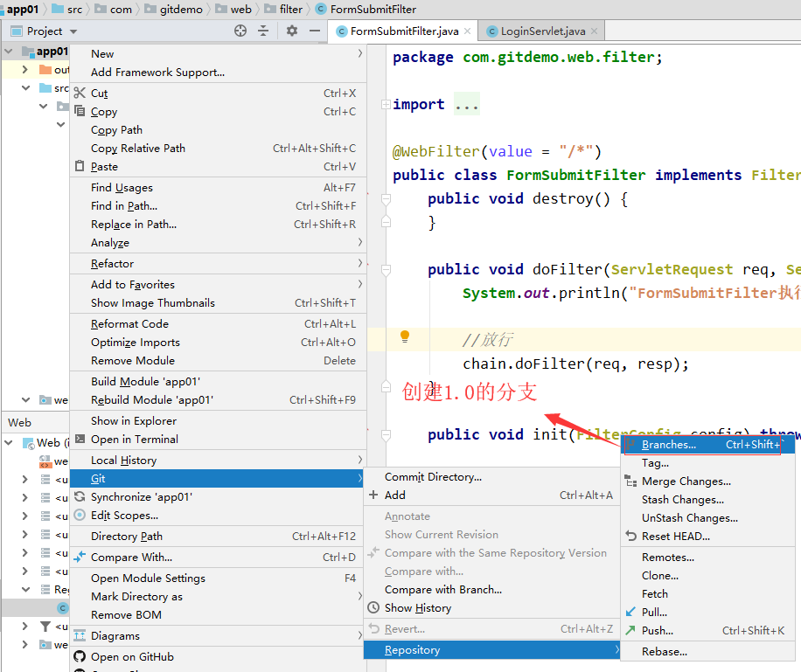Select Edit Scopes...
Viewport: 801px width, 672px height.
(218, 516)
